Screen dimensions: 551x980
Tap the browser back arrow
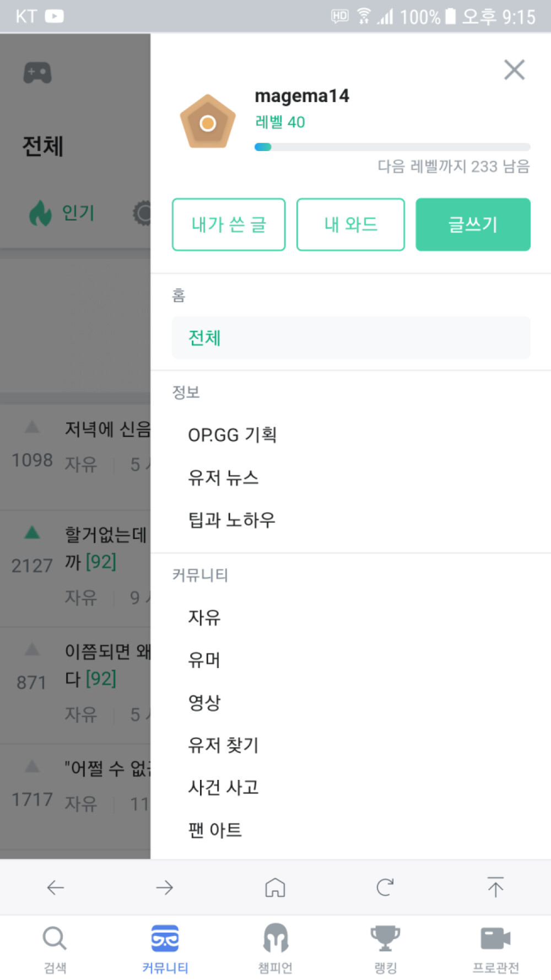point(56,887)
